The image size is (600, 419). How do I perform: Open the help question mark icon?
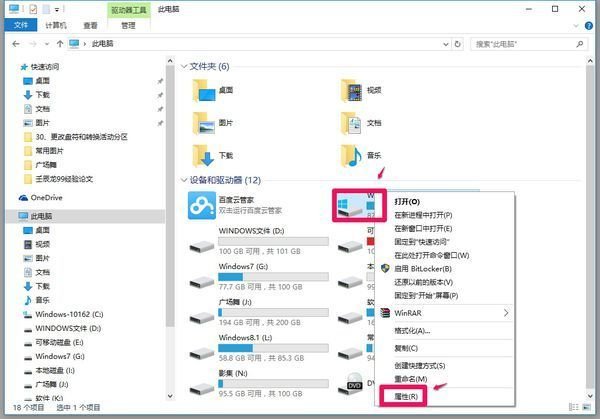pyautogui.click(x=589, y=26)
